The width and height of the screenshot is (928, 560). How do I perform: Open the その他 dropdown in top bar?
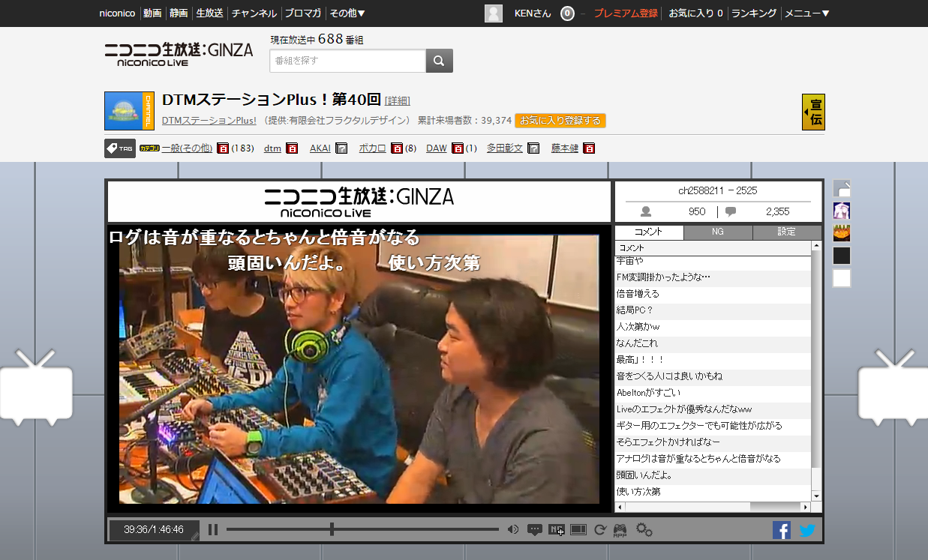347,13
